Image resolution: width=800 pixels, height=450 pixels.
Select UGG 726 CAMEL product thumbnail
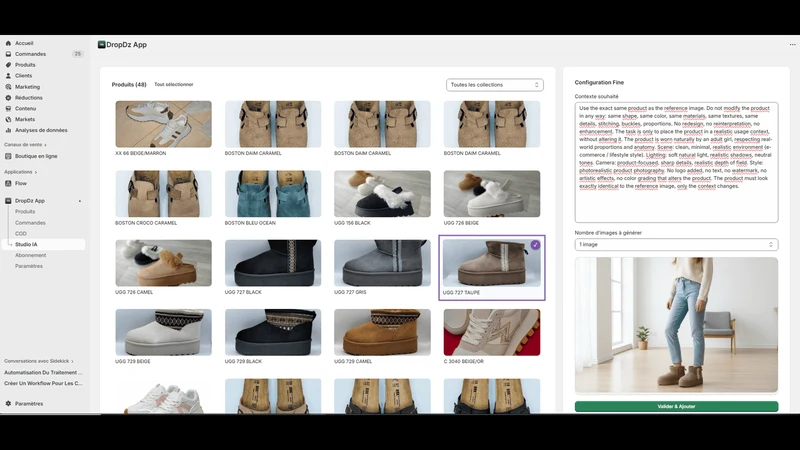[163, 263]
